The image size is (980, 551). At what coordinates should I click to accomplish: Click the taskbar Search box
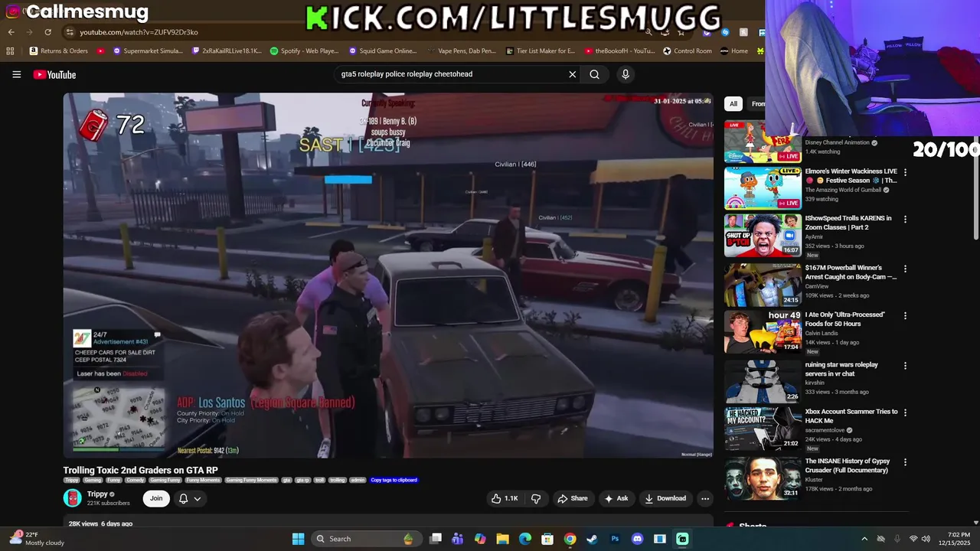[365, 539]
